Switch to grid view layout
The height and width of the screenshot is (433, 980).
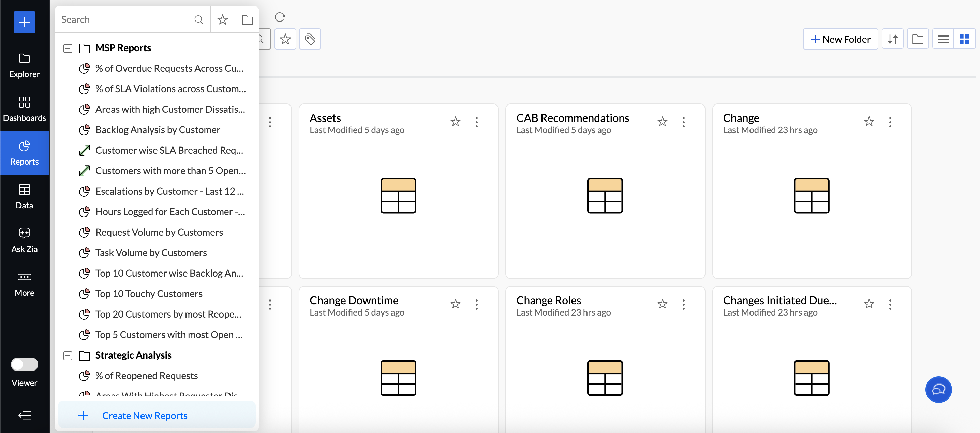[964, 39]
